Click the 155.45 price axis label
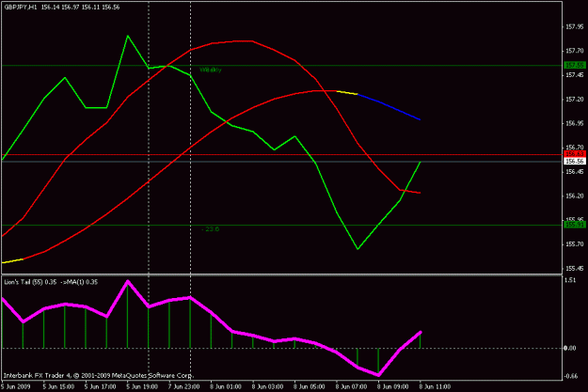 [575, 268]
